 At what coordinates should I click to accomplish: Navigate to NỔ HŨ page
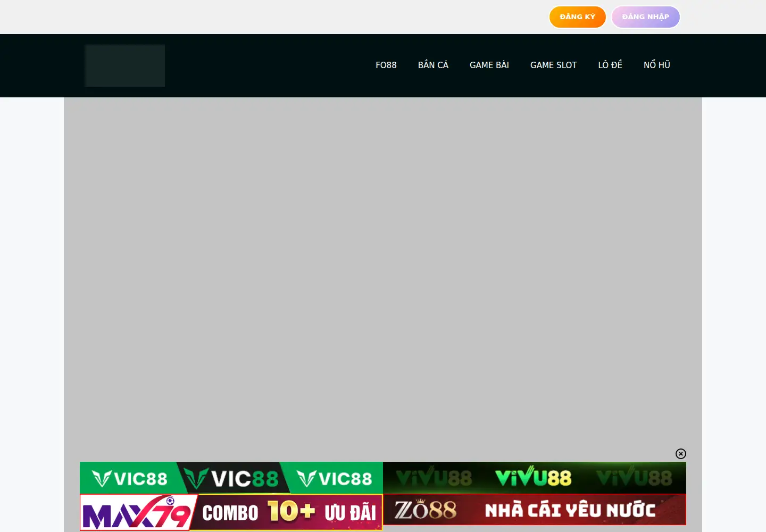click(x=657, y=65)
